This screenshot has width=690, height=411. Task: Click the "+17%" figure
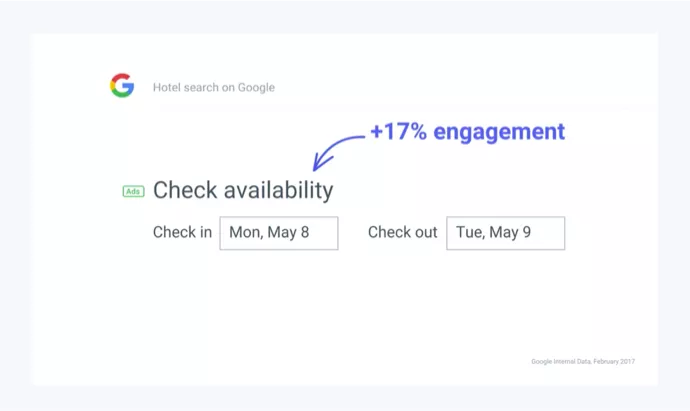tap(398, 131)
